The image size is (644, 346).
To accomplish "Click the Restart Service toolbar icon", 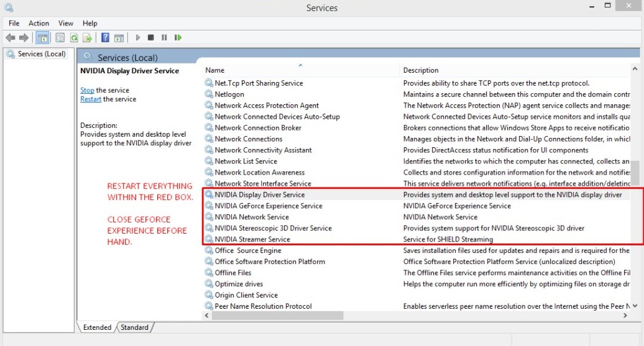I will 178,38.
